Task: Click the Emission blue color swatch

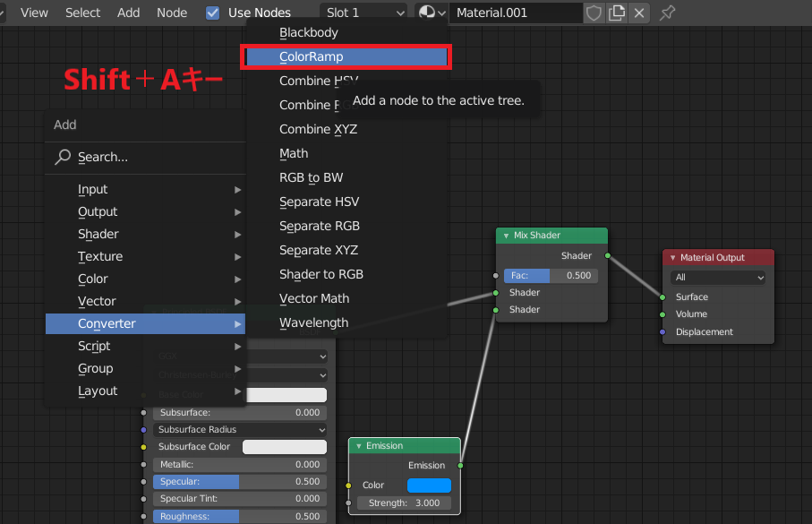Action: [x=430, y=485]
